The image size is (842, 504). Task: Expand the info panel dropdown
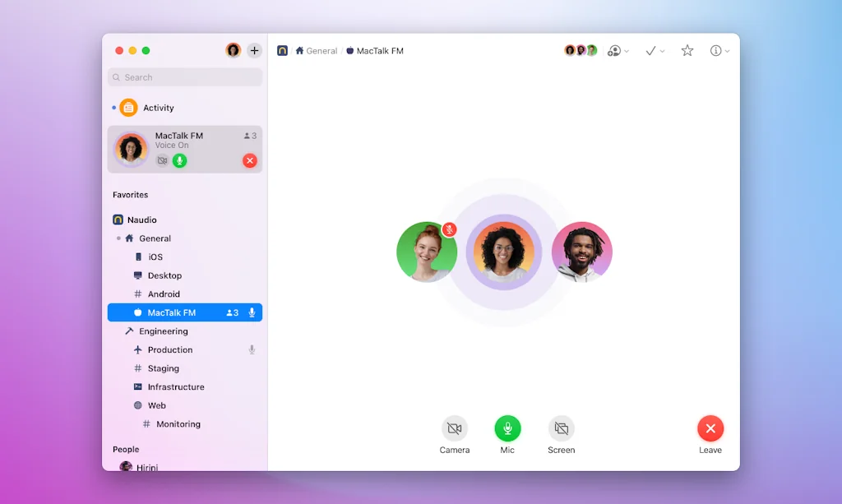pyautogui.click(x=718, y=50)
